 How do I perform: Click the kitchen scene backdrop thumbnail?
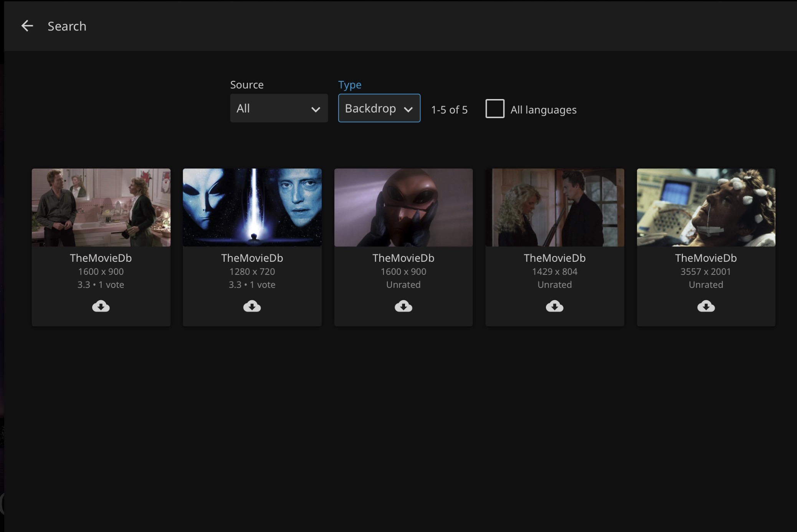click(x=101, y=207)
